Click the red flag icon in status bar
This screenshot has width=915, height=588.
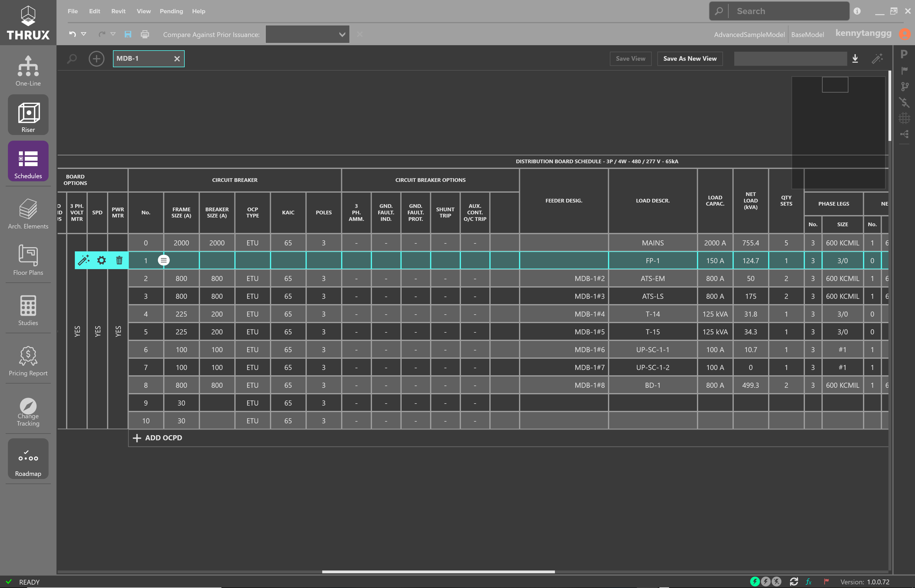pyautogui.click(x=826, y=582)
